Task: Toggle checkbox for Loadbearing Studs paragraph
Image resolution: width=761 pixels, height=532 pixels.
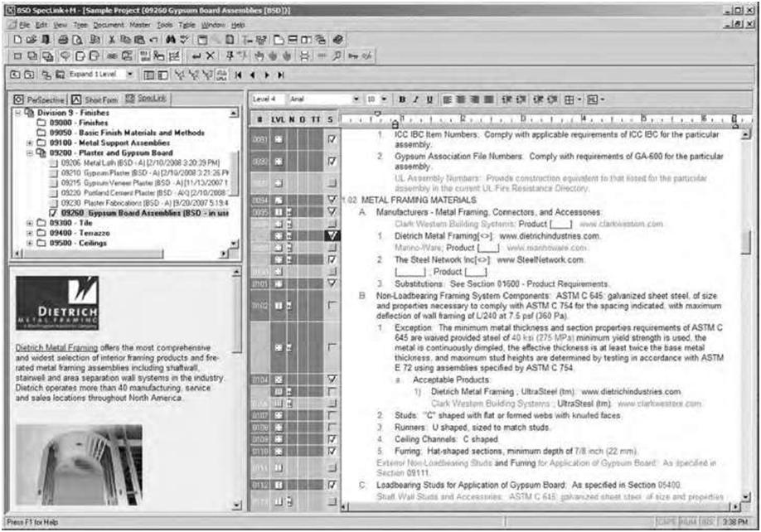Action: (x=332, y=485)
